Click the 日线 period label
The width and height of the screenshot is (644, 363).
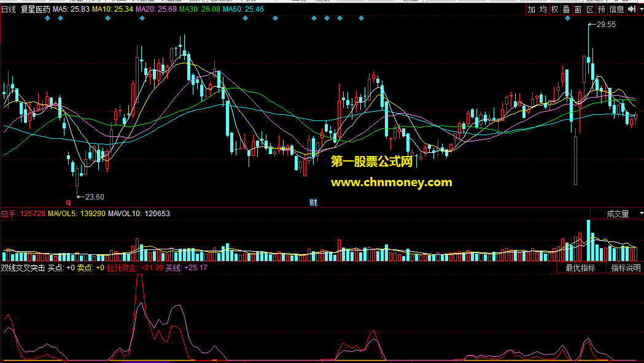(x=9, y=9)
